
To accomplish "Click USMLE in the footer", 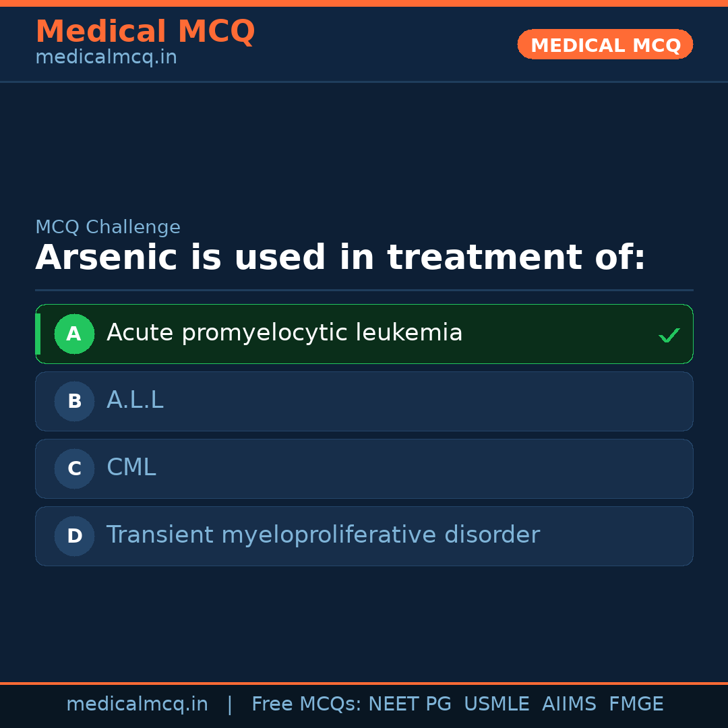I will tap(496, 704).
